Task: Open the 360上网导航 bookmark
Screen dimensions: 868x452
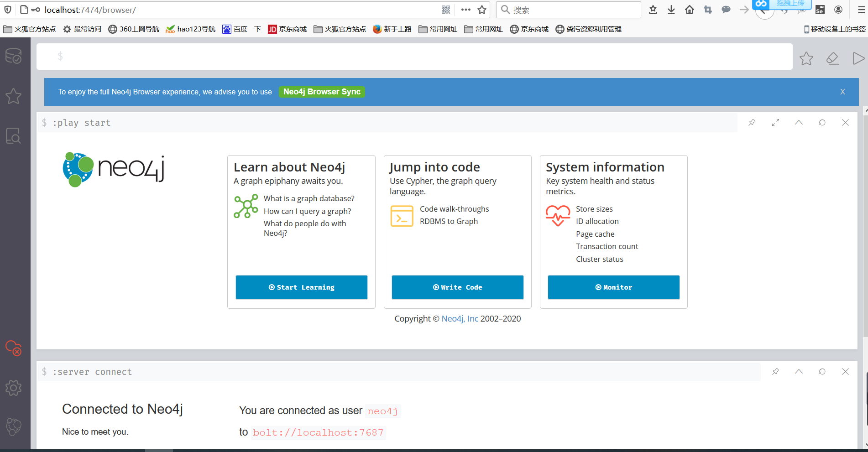Action: point(134,29)
